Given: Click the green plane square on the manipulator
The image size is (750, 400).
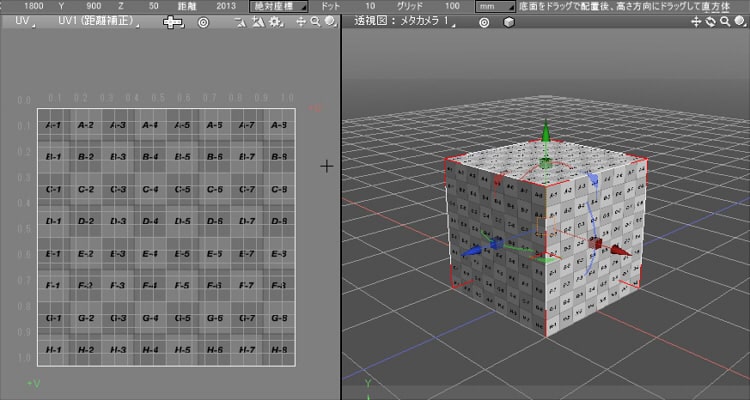Looking at the screenshot, I should click(547, 260).
